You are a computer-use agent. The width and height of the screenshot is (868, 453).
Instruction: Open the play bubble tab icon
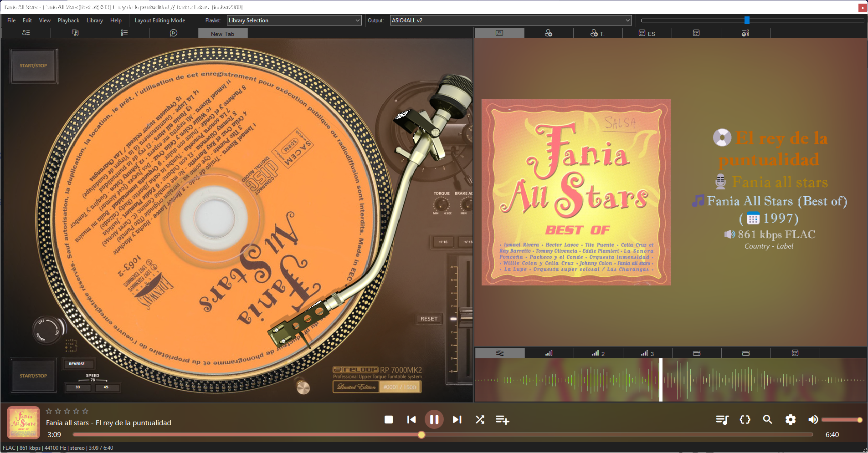coord(174,33)
